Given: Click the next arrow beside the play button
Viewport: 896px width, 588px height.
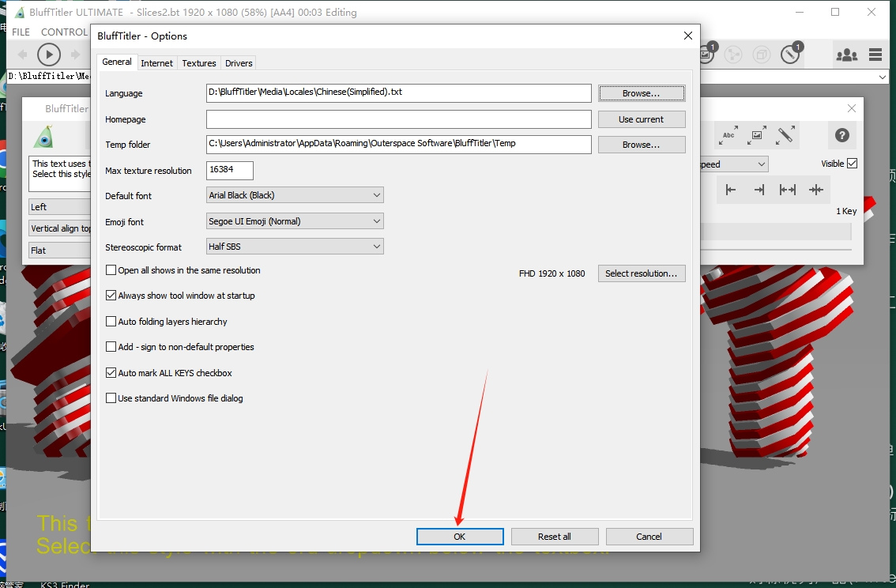Looking at the screenshot, I should coord(75,55).
